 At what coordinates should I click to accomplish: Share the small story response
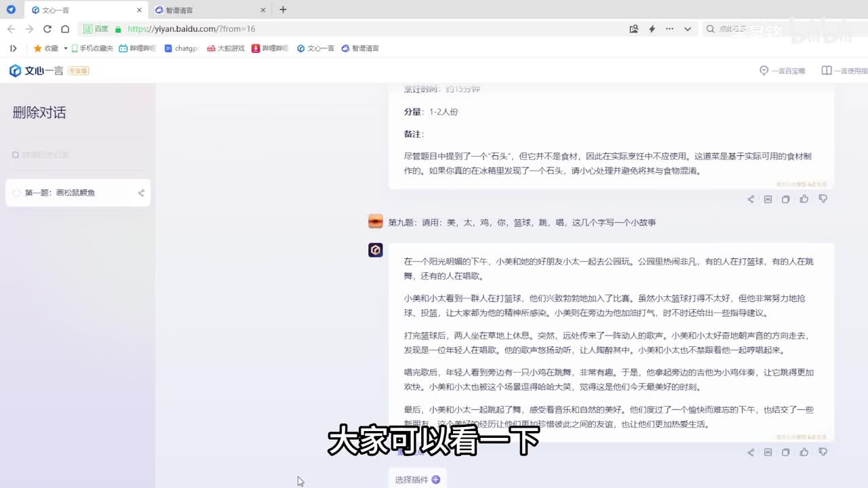pyautogui.click(x=751, y=452)
